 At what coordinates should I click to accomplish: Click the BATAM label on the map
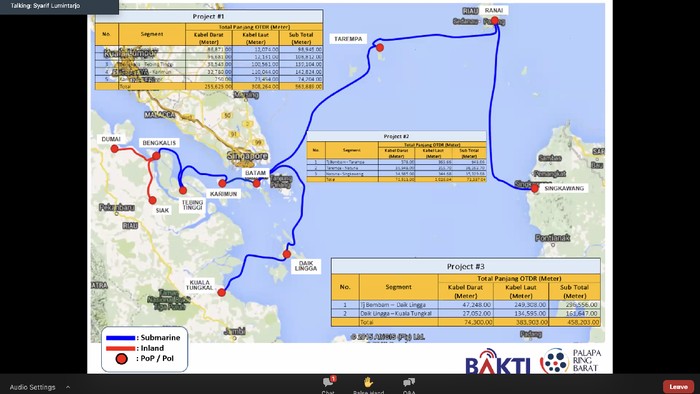coord(255,173)
